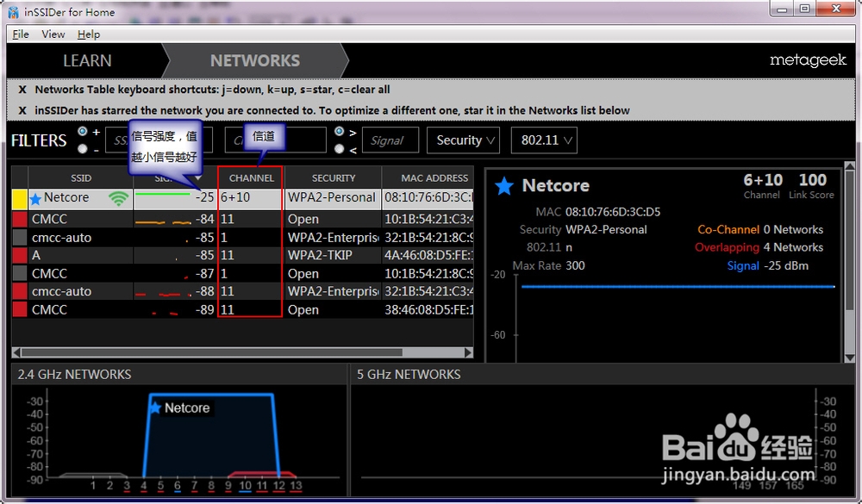Select the less-than signal filter radio button
Image resolution: width=862 pixels, height=504 pixels.
(339, 148)
